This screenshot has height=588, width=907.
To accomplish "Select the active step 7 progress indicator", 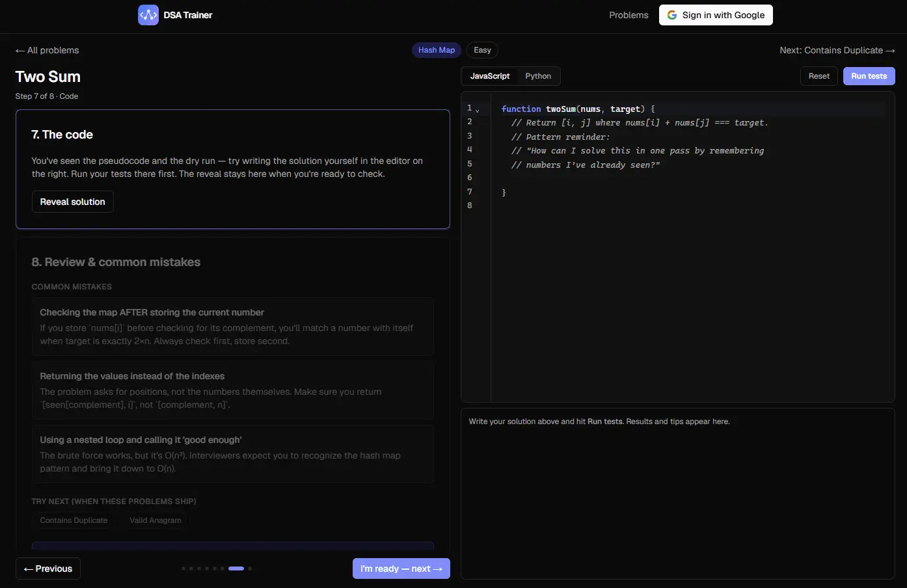I will (x=236, y=568).
